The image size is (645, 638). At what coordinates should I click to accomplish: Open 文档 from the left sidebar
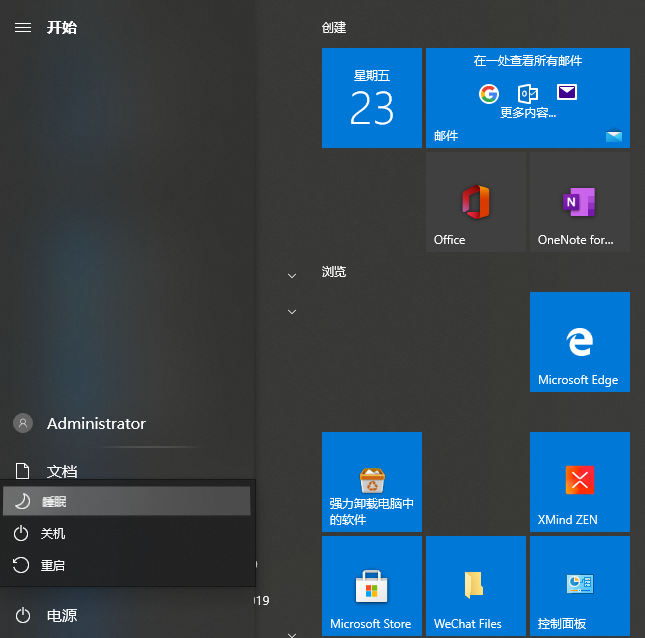pos(60,471)
